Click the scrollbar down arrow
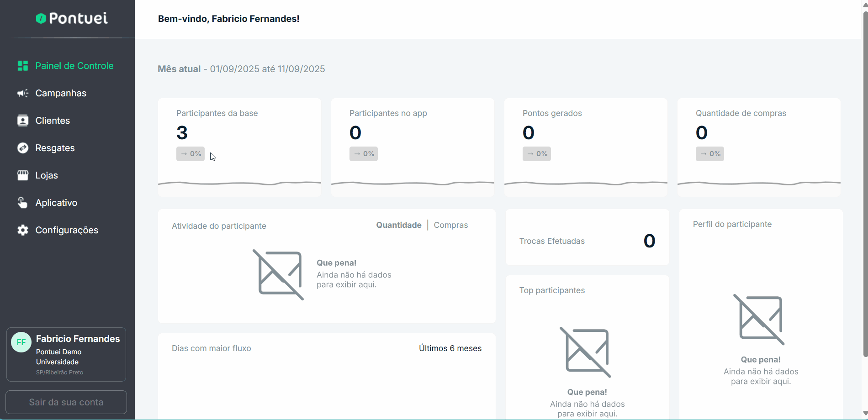 865,414
